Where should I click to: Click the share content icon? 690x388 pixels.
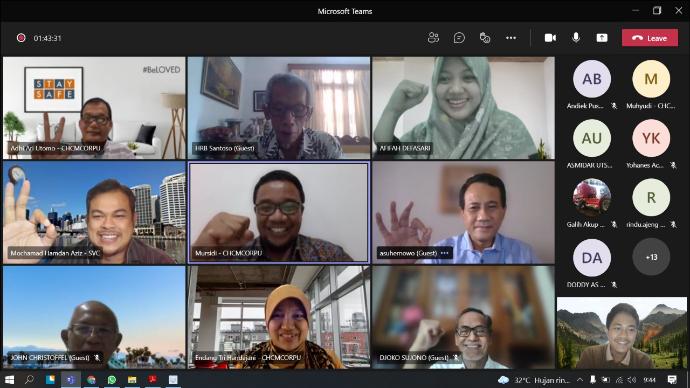[x=602, y=38]
